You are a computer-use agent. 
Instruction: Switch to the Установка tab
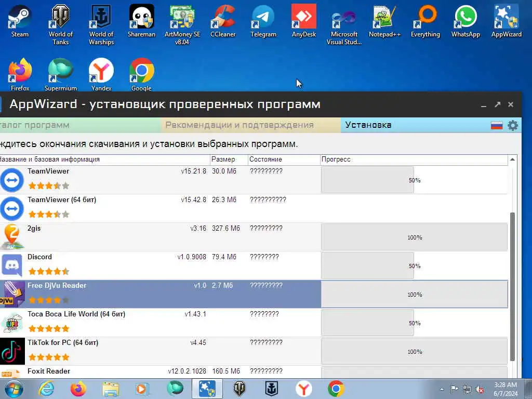pos(368,125)
